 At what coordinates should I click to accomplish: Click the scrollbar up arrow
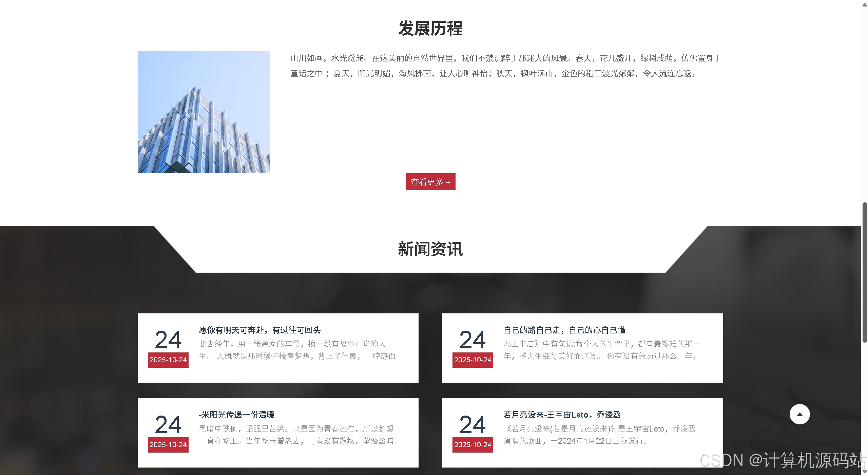point(865,4)
